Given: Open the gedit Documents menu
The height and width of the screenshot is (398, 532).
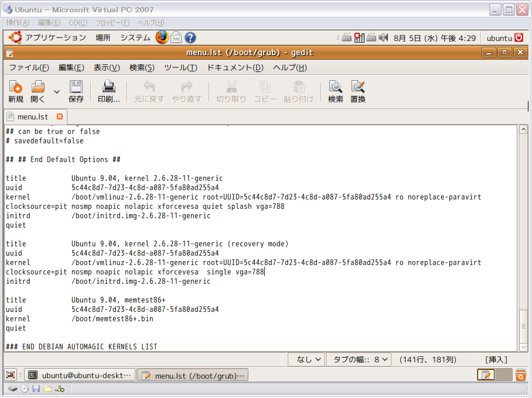Looking at the screenshot, I should [235, 67].
